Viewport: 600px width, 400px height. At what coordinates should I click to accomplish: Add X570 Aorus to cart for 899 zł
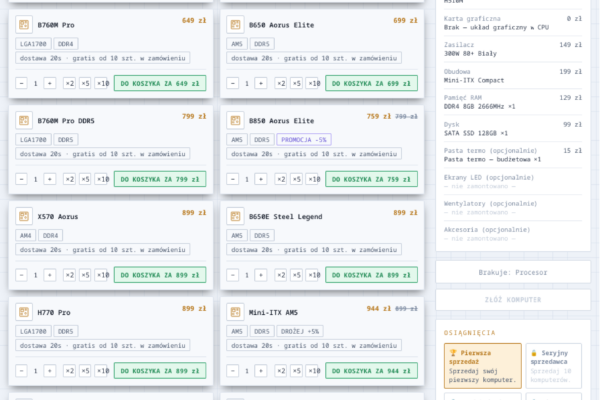point(160,275)
